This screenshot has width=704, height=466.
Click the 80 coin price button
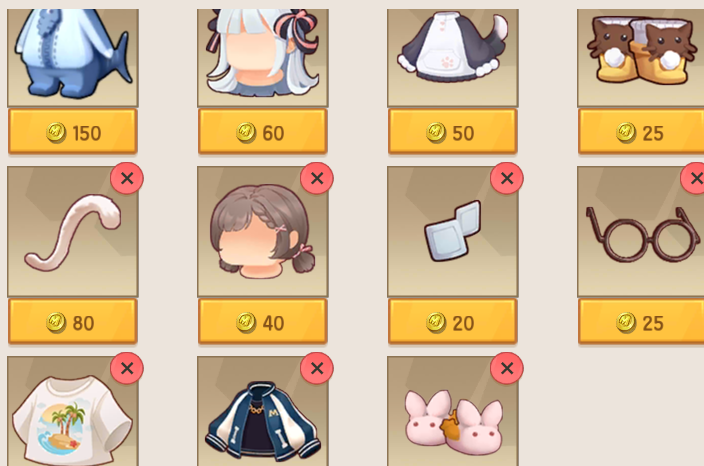pos(73,322)
